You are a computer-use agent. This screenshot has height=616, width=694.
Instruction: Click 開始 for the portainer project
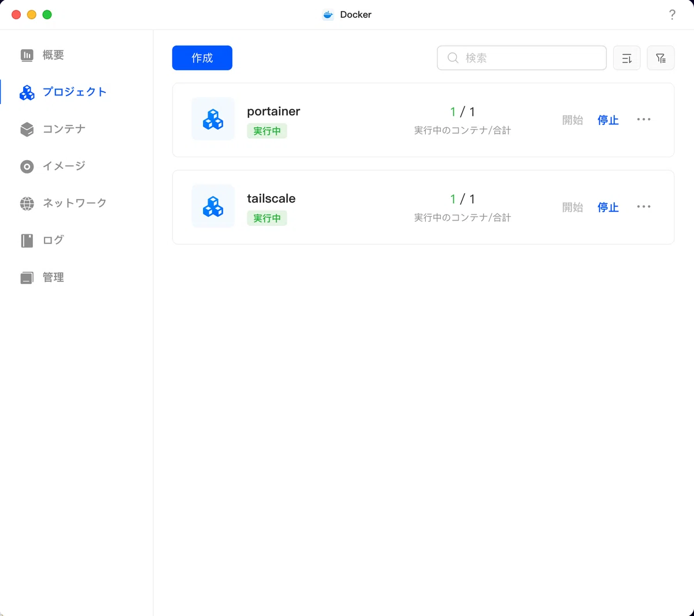[x=573, y=120]
